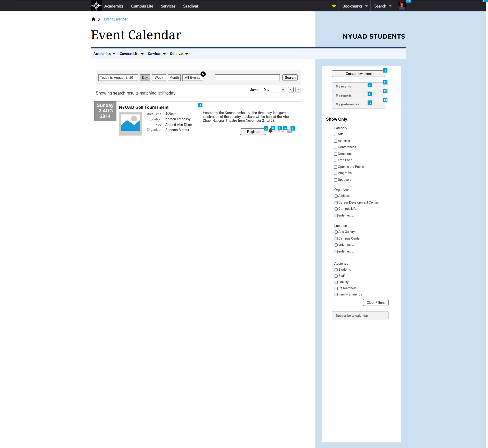The image size is (488, 448).
Task: Open Saadiyat in the dark top bar
Action: pos(191,6)
